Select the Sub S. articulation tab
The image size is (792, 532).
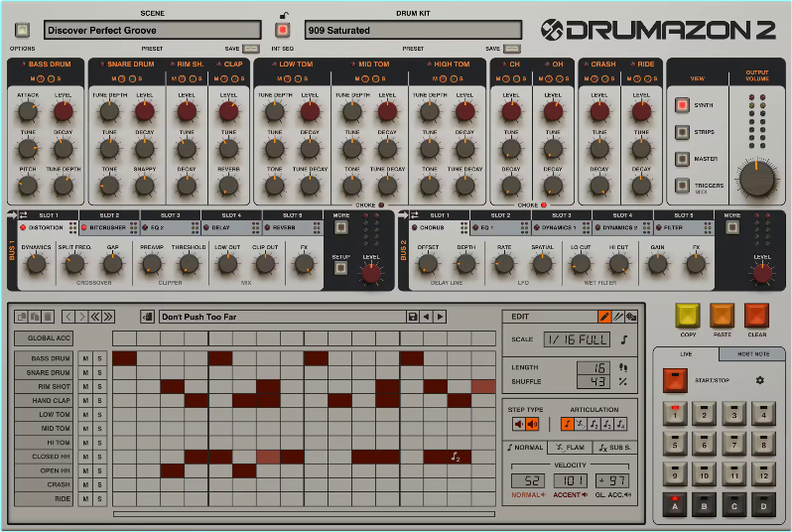(x=614, y=447)
